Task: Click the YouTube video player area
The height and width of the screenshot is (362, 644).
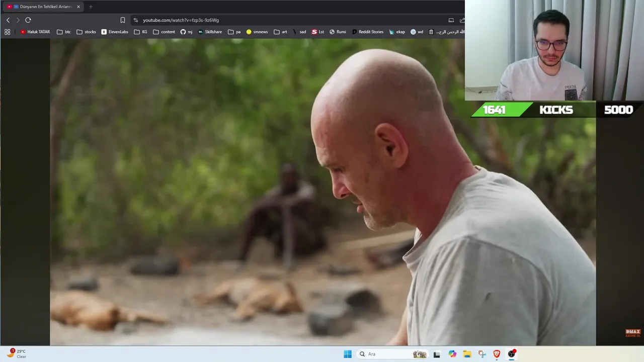Action: (x=323, y=192)
